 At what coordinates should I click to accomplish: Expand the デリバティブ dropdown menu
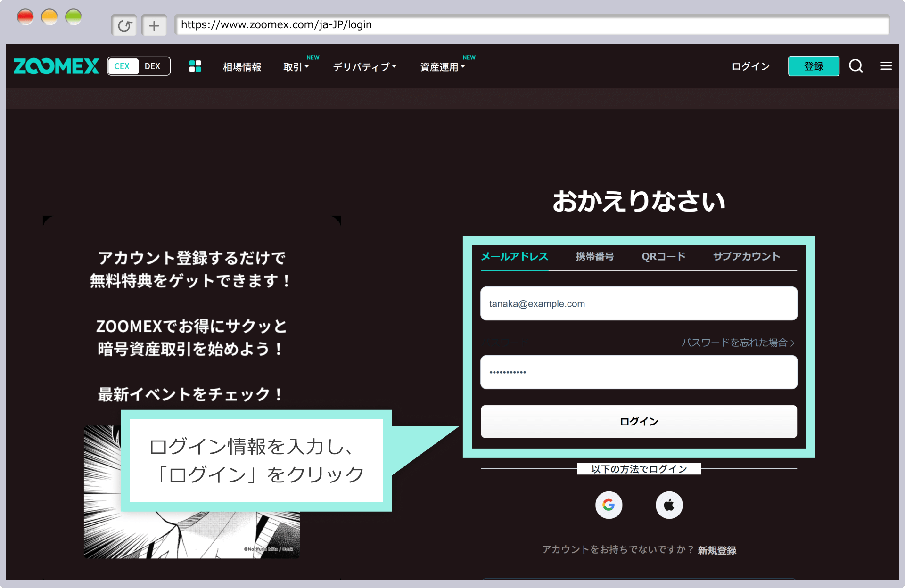tap(365, 67)
